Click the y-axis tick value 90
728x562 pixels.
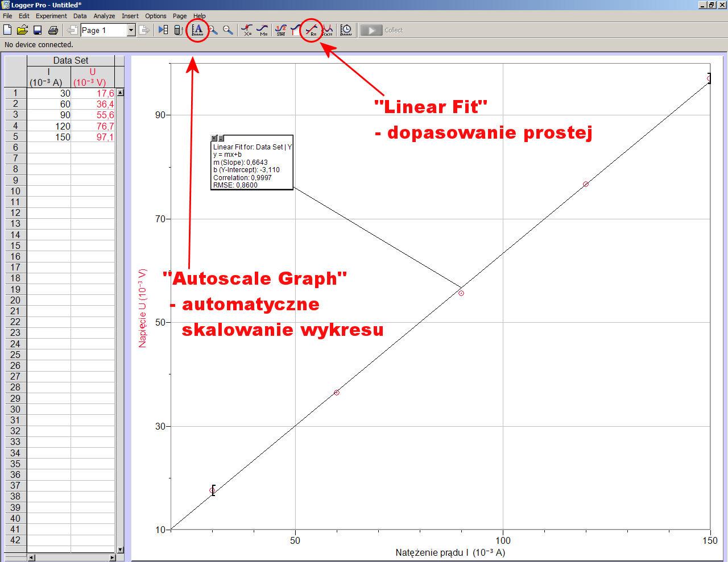(160, 115)
